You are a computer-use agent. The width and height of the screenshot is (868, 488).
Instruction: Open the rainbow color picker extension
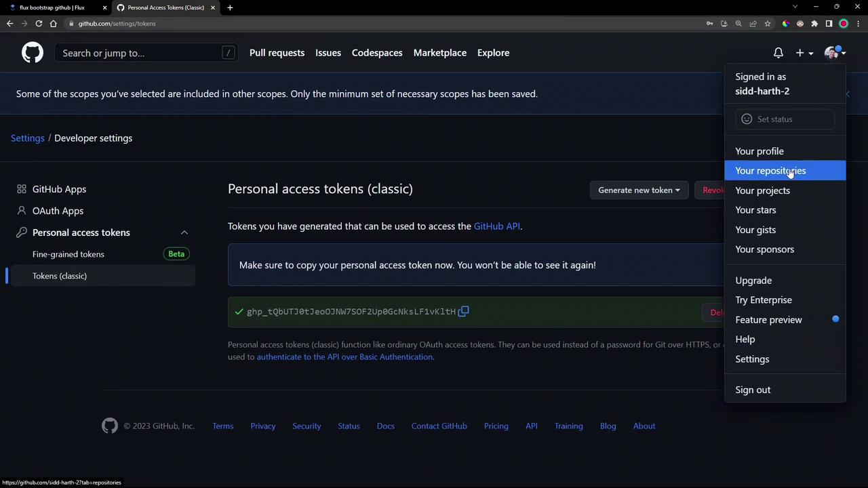pyautogui.click(x=785, y=24)
